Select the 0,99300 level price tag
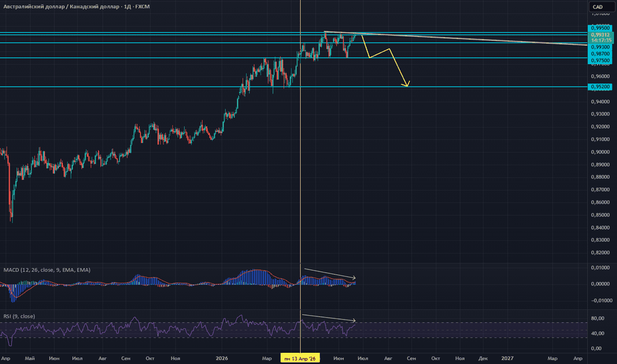This screenshot has height=364, width=617. point(600,47)
